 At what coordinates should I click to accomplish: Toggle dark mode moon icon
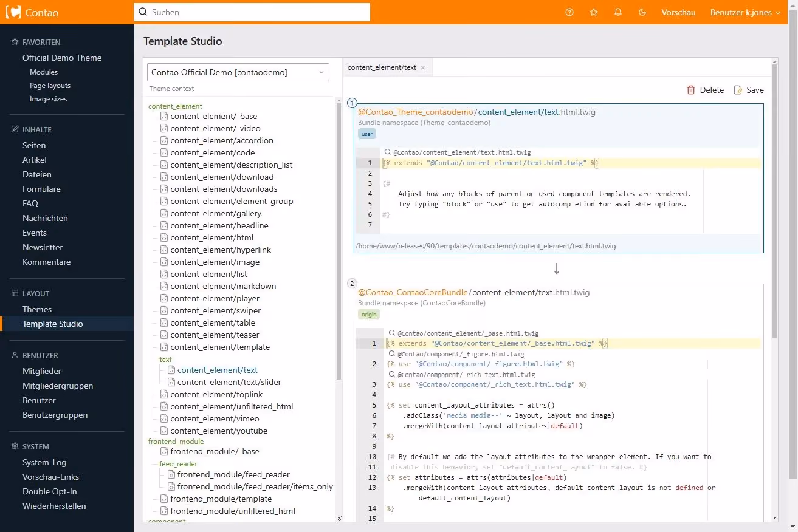pyautogui.click(x=642, y=12)
